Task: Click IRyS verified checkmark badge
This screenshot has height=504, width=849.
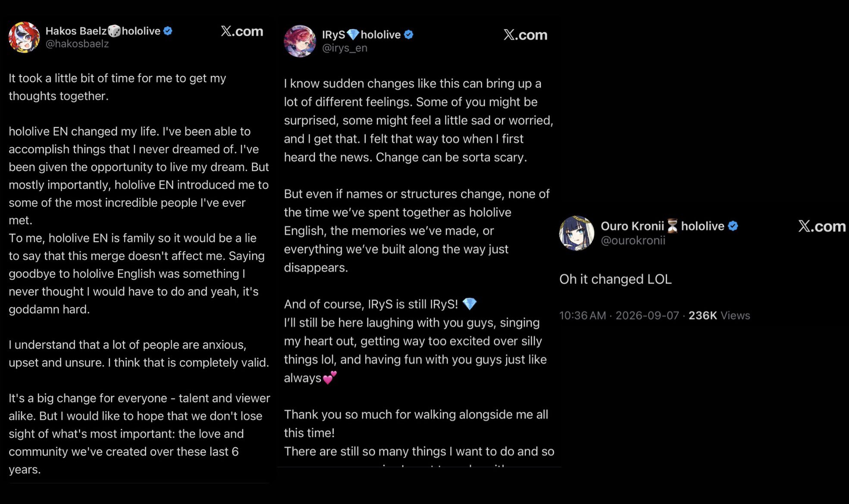Action: tap(409, 34)
